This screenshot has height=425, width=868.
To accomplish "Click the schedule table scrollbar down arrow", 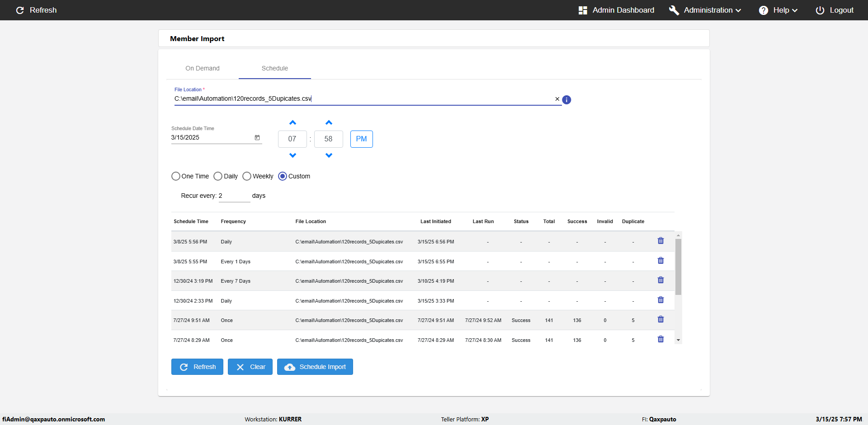I will (x=678, y=340).
